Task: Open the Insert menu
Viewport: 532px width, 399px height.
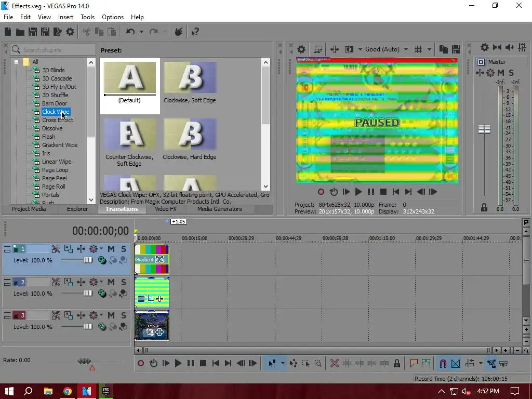Action: (x=65, y=17)
